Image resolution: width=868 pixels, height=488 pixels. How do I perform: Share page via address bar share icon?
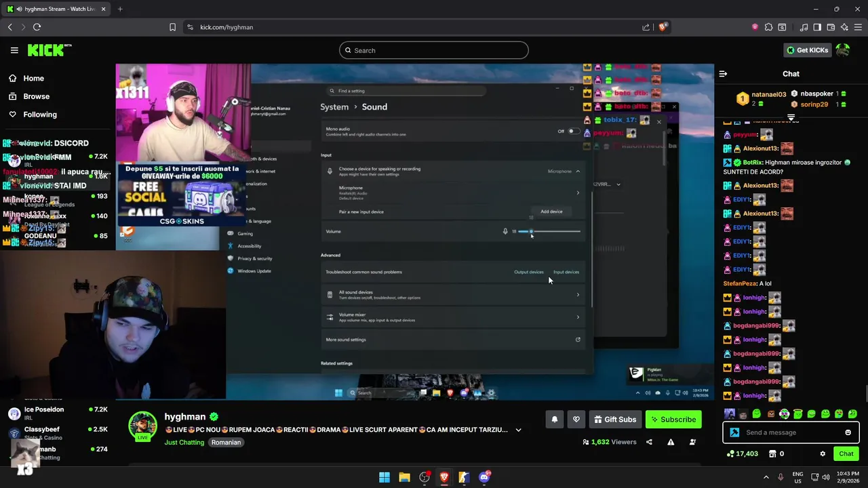646,27
